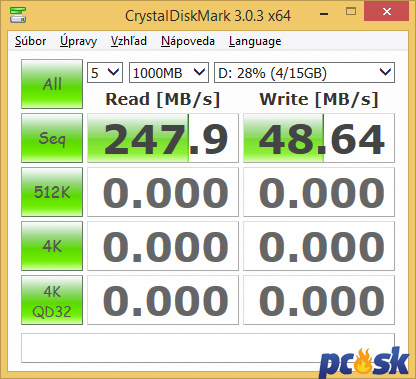
Task: Start the Seq sequential test
Action: tap(52, 138)
